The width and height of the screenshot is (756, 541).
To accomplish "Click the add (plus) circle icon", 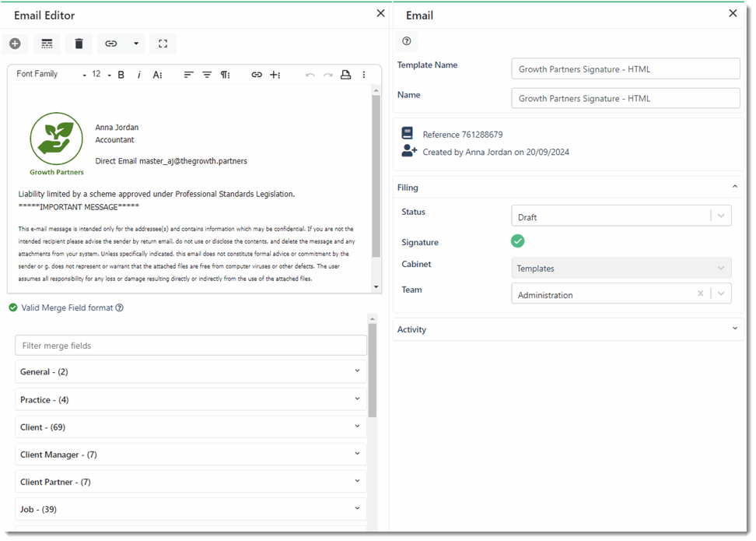I will (x=15, y=44).
